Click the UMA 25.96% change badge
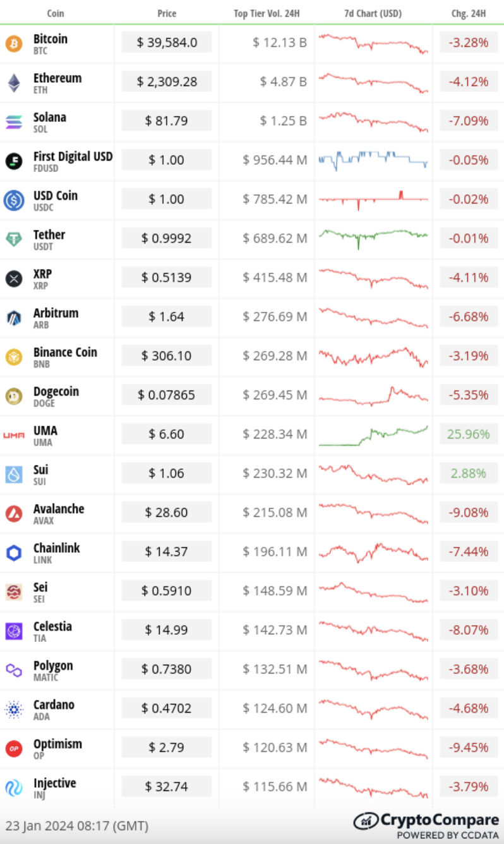Image resolution: width=504 pixels, height=844 pixels. click(468, 434)
